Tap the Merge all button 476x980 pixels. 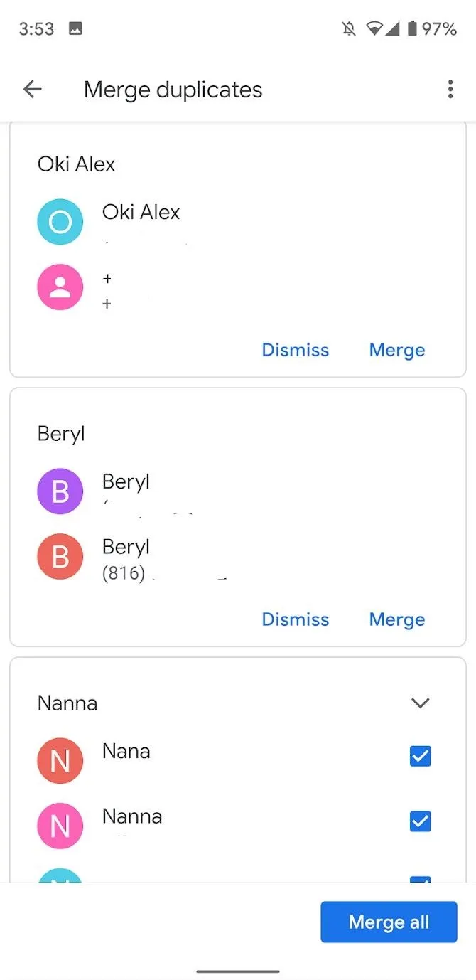click(389, 922)
